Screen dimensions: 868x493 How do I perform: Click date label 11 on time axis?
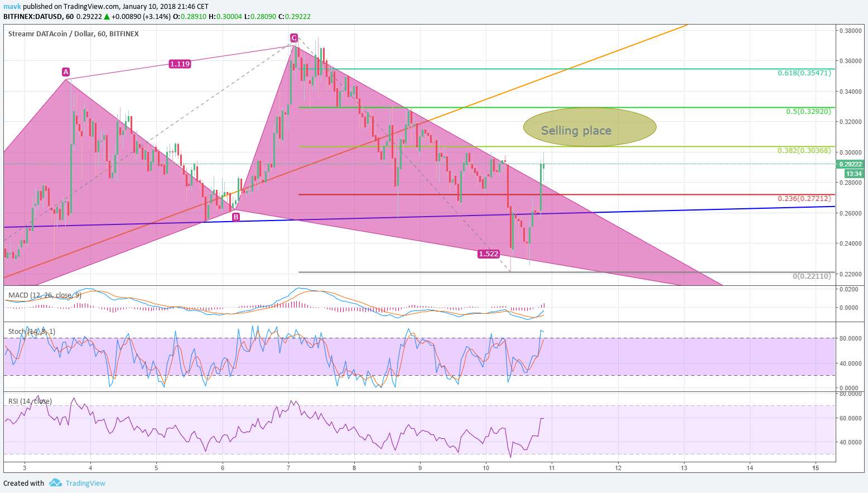pos(552,468)
